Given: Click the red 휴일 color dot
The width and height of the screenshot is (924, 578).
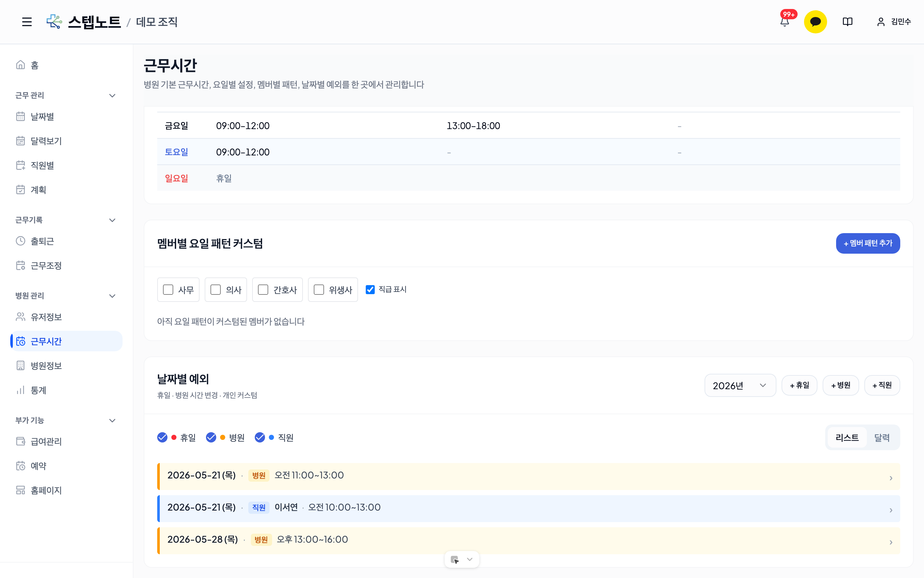Looking at the screenshot, I should coord(174,437).
